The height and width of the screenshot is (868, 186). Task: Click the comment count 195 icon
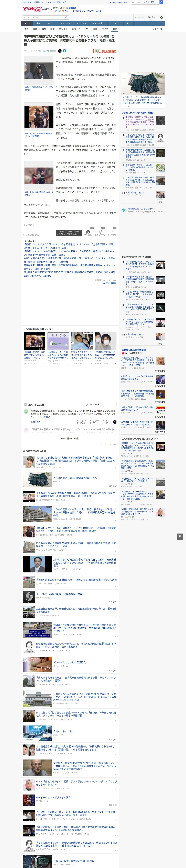tap(46, 51)
